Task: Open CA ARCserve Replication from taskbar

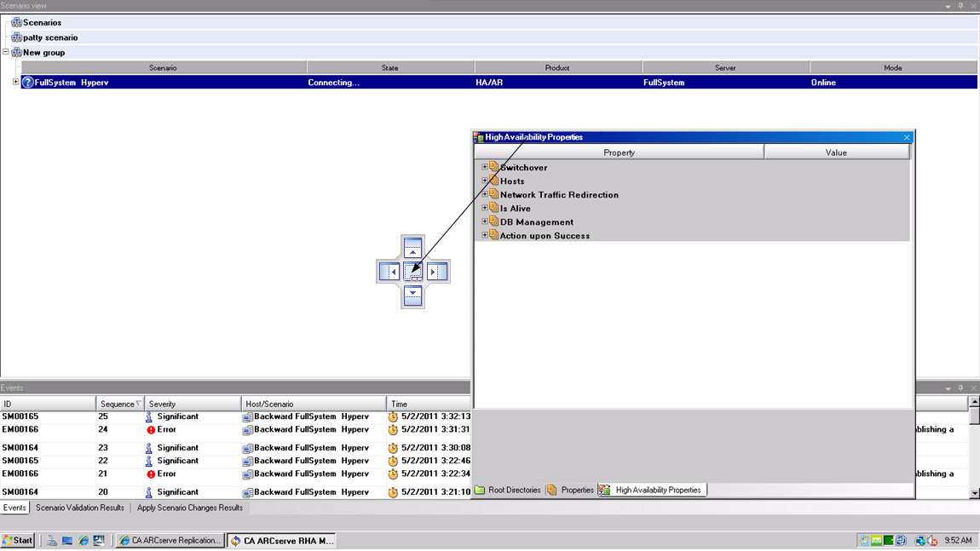Action: [170, 540]
